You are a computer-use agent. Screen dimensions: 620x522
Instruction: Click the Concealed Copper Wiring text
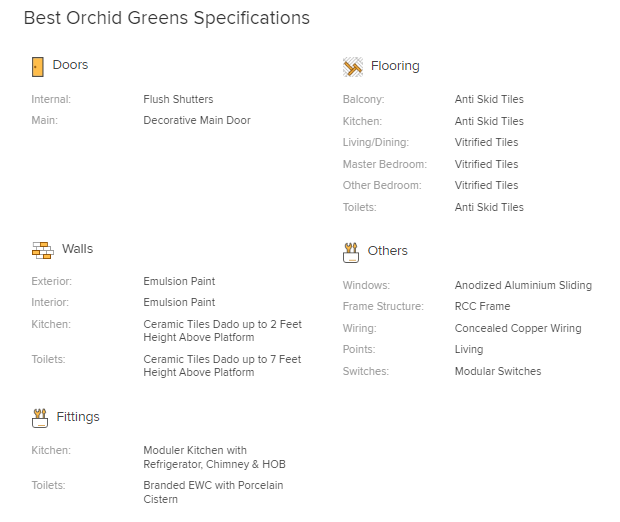tap(518, 329)
